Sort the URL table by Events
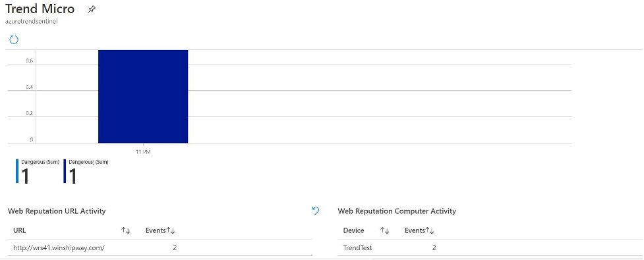 [171, 231]
